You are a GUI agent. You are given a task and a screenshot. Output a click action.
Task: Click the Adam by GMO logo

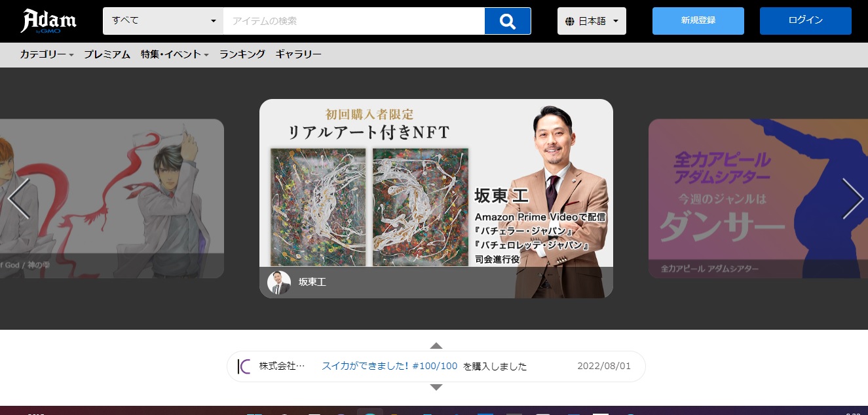(49, 20)
